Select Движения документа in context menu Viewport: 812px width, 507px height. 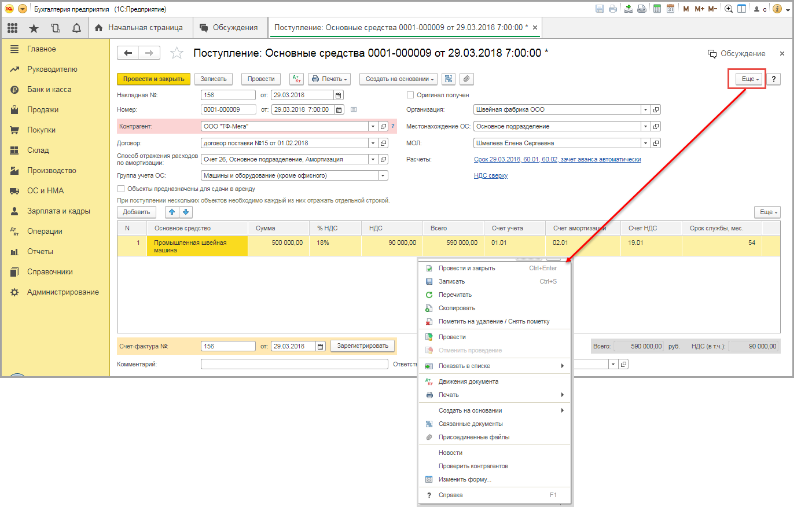tap(468, 381)
